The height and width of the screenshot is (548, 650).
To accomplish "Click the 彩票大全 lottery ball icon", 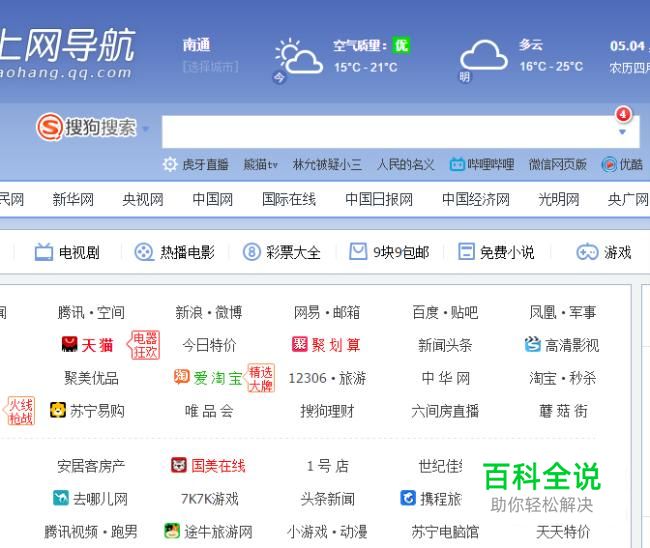I will coord(251,252).
